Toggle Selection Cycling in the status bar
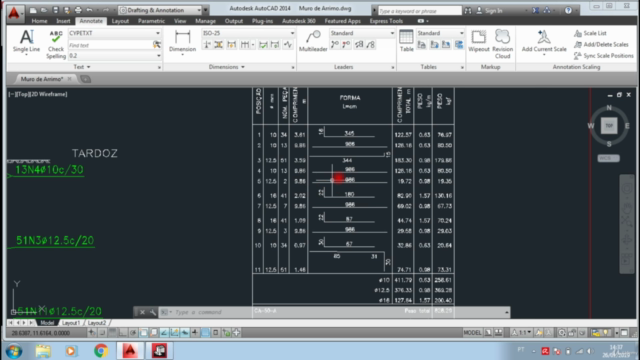 (226, 333)
